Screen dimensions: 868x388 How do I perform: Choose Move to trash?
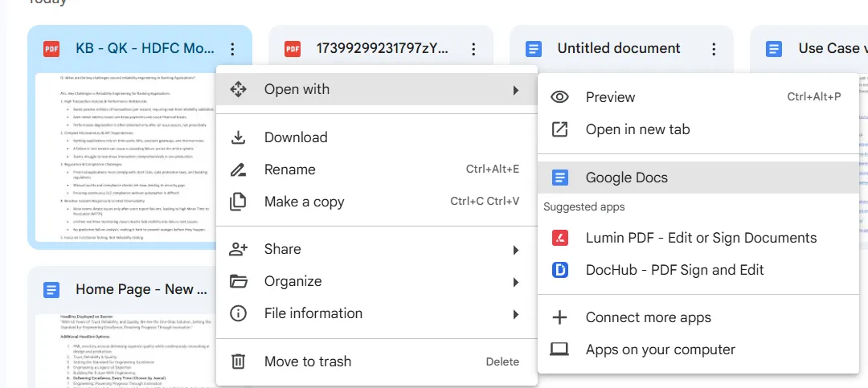click(376, 361)
